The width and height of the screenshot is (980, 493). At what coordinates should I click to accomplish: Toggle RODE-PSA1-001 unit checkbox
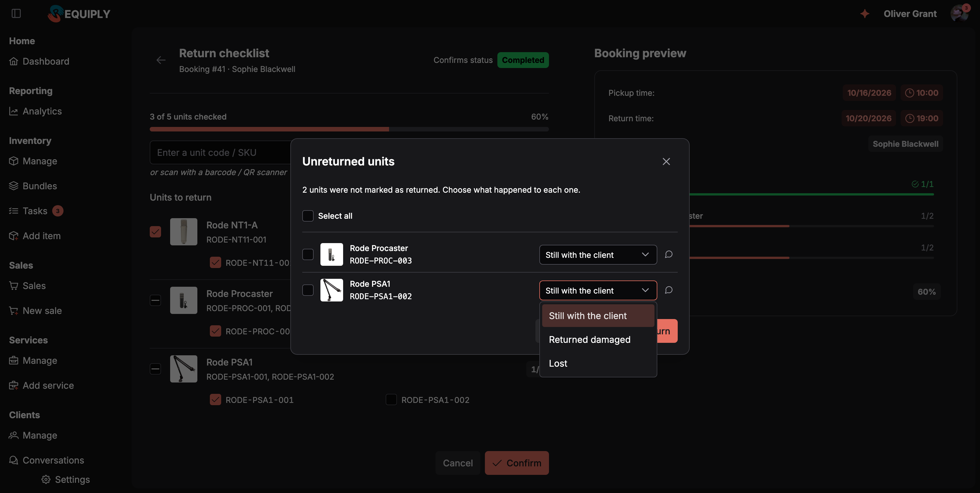coord(215,399)
